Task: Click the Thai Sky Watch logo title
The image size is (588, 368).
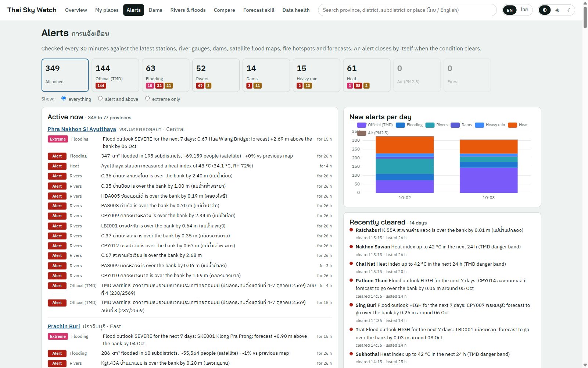Action: [32, 10]
